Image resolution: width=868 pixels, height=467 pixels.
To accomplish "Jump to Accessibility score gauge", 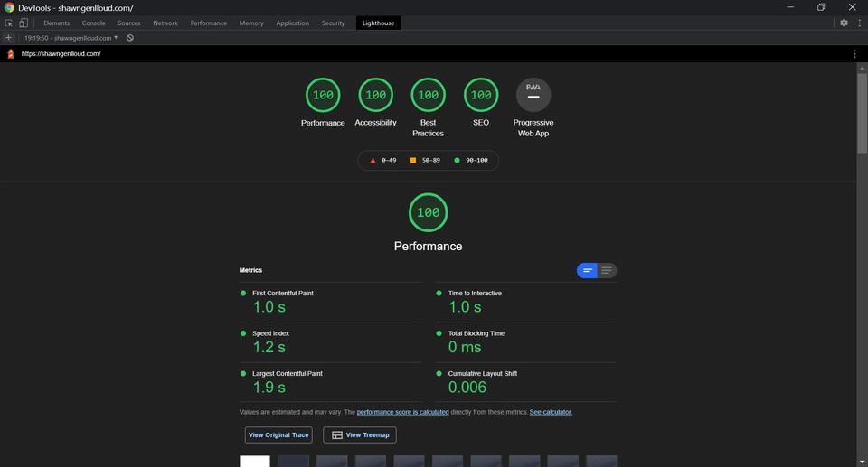I will coord(375,95).
